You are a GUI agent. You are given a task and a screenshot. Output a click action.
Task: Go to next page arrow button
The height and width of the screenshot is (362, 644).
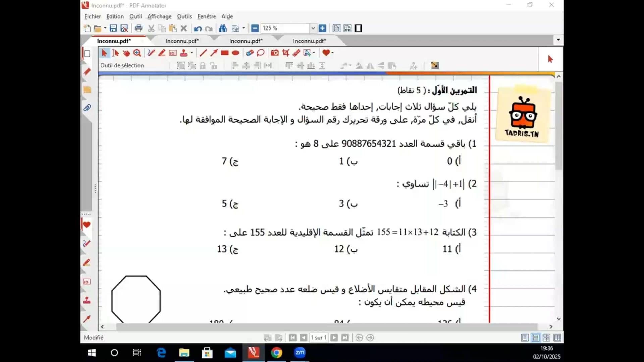pyautogui.click(x=334, y=338)
